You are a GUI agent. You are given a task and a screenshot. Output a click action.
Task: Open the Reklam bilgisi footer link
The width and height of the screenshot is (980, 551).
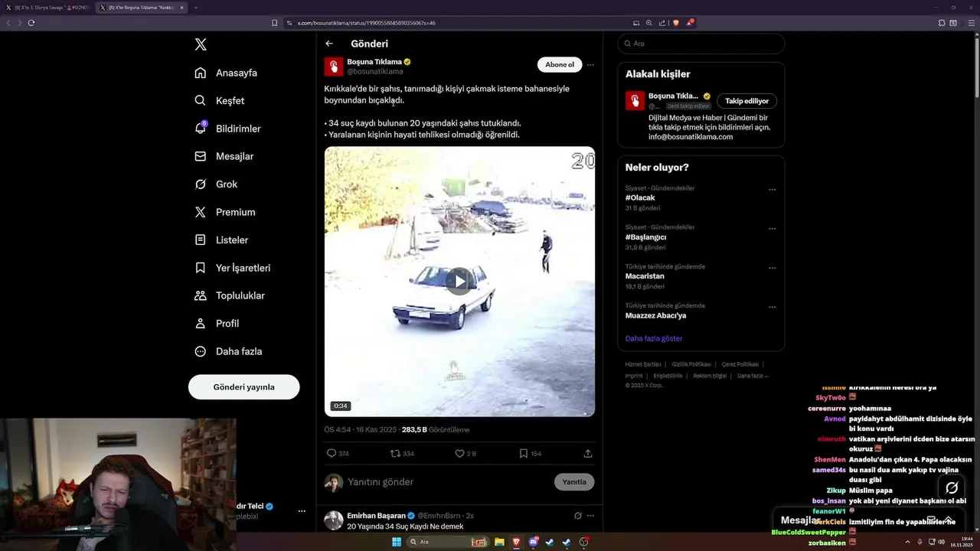tap(710, 376)
